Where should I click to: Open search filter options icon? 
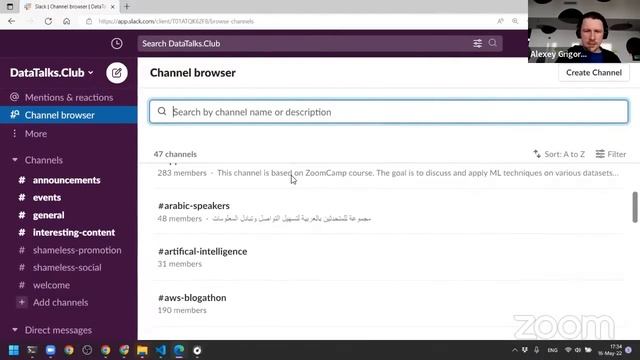(x=477, y=43)
